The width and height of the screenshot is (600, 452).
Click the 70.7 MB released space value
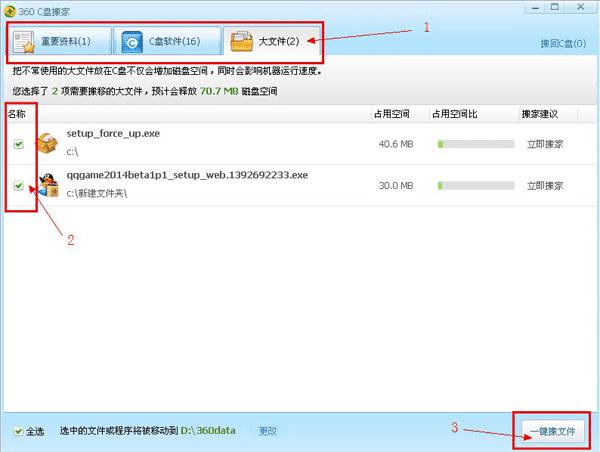click(219, 91)
